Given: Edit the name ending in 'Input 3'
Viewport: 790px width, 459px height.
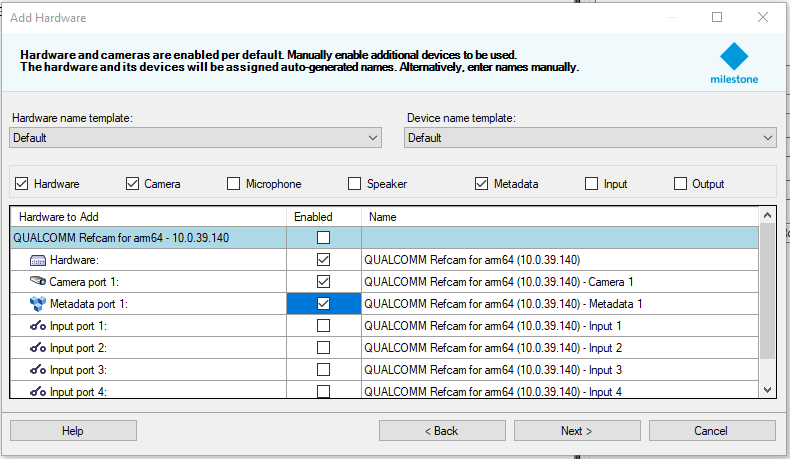Looking at the screenshot, I should coord(560,370).
